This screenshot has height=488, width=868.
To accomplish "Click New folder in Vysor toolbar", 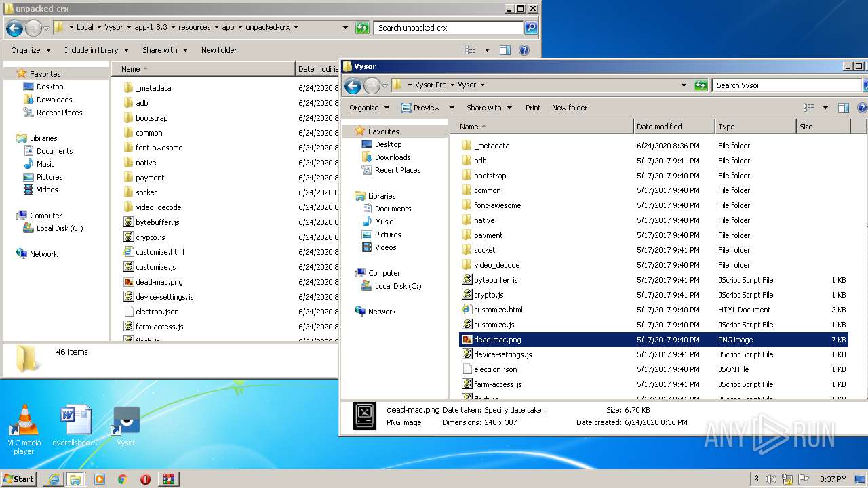I will coord(570,108).
